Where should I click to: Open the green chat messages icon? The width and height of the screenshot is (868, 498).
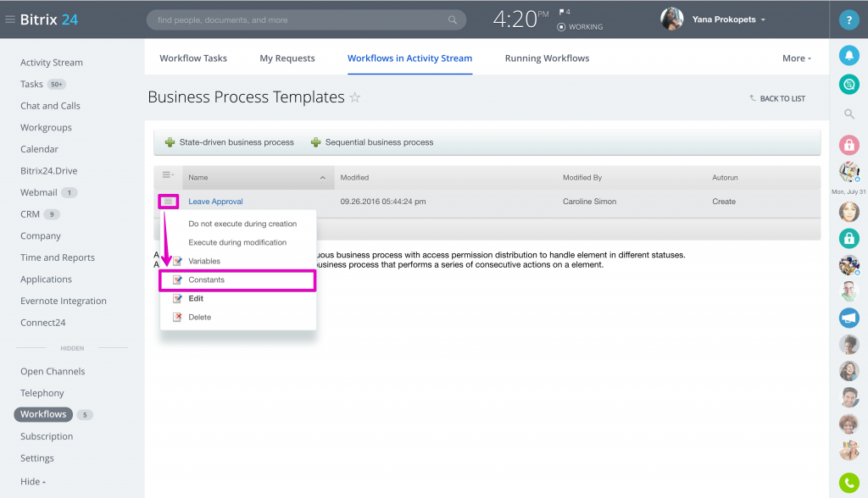point(849,85)
